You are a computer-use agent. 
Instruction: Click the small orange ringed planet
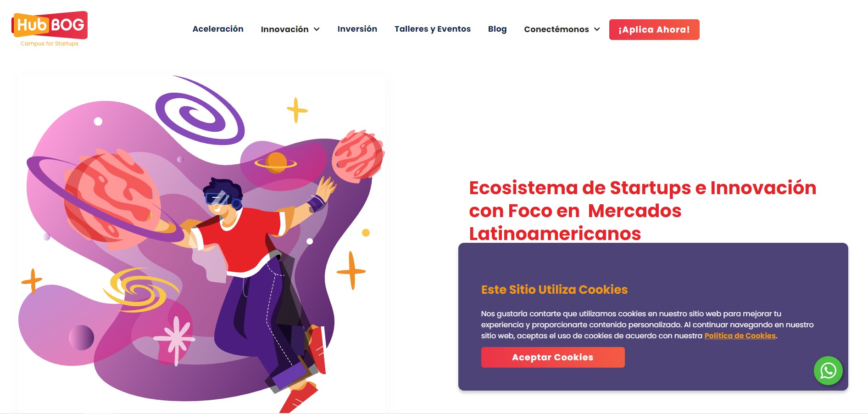click(276, 163)
